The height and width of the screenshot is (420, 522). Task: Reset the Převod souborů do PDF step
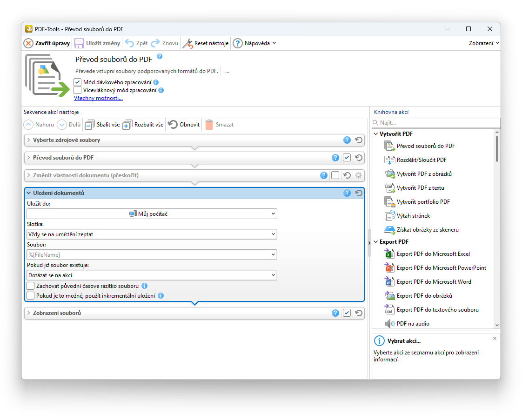[359, 158]
